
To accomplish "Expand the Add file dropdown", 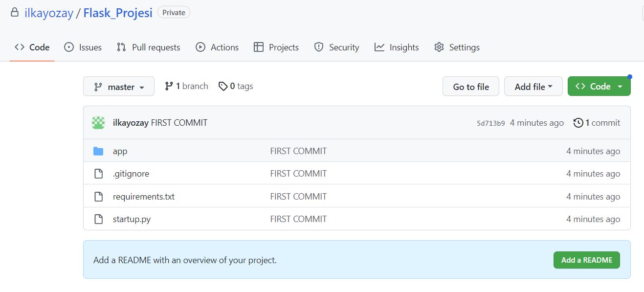I will [x=533, y=87].
